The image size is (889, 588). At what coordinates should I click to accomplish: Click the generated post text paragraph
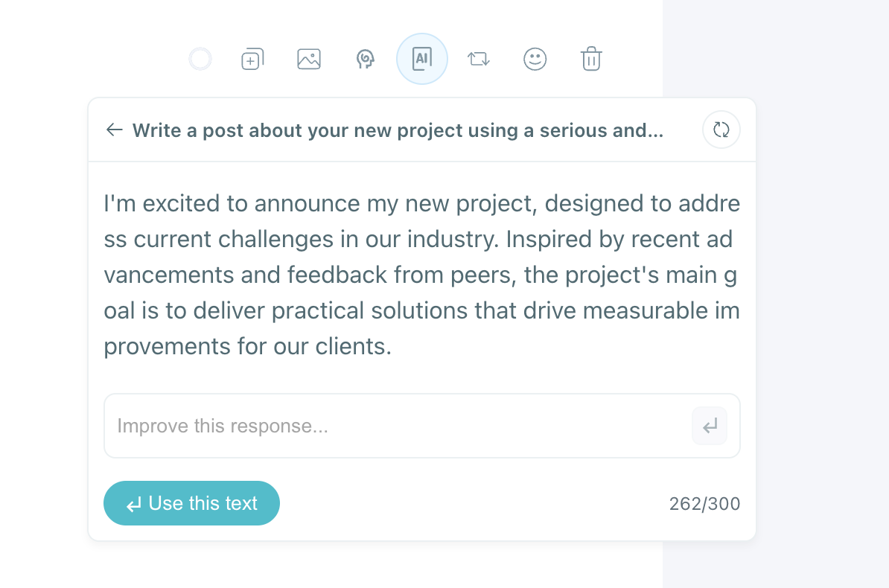(421, 275)
